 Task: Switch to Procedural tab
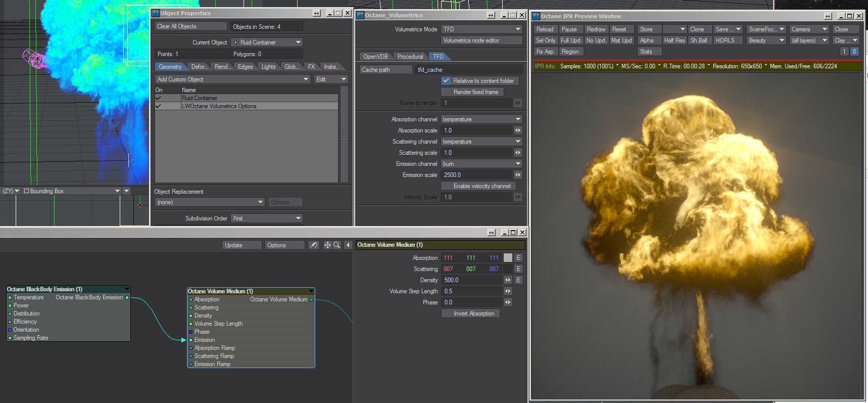410,57
